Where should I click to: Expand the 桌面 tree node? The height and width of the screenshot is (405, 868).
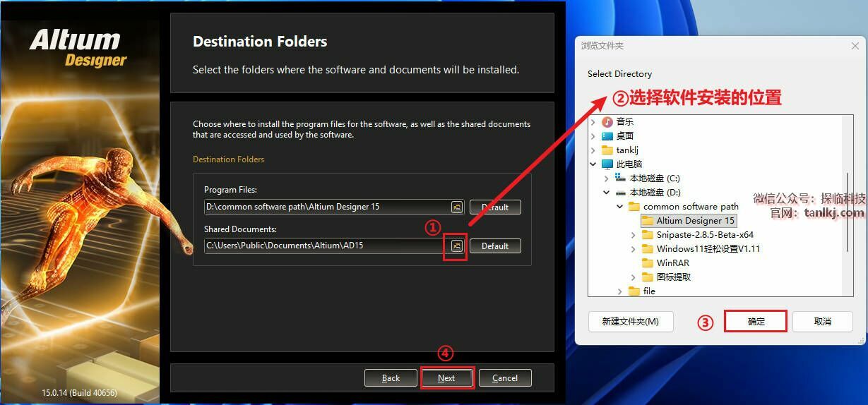(x=593, y=135)
